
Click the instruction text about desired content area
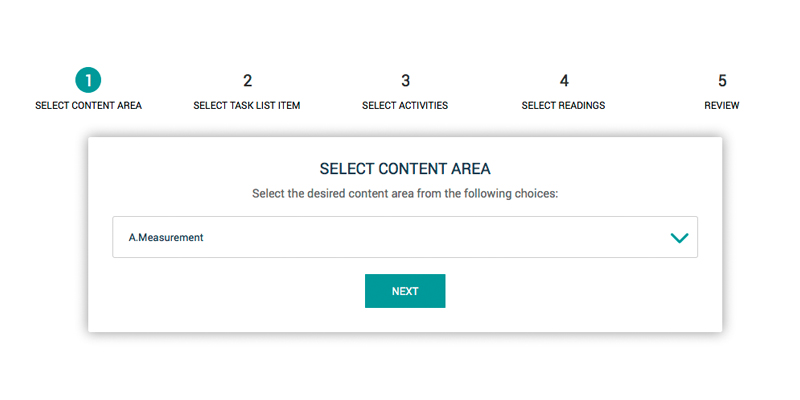405,193
